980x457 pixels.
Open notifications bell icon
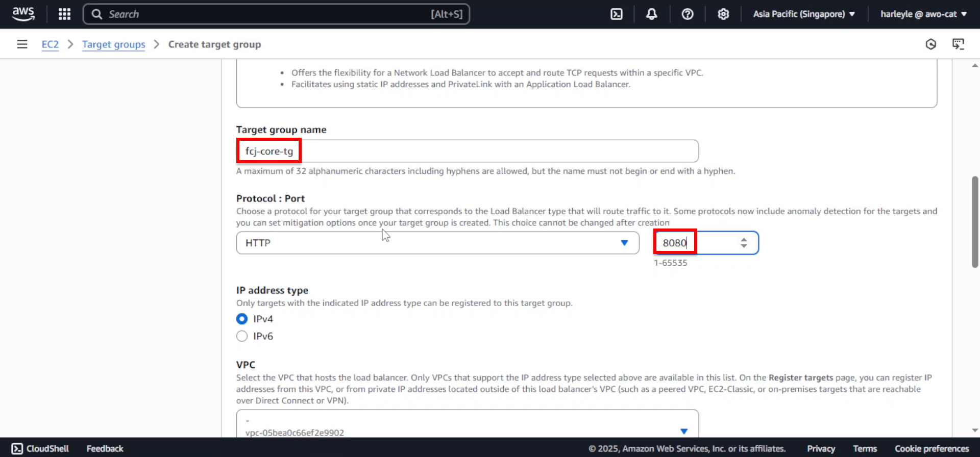point(652,14)
